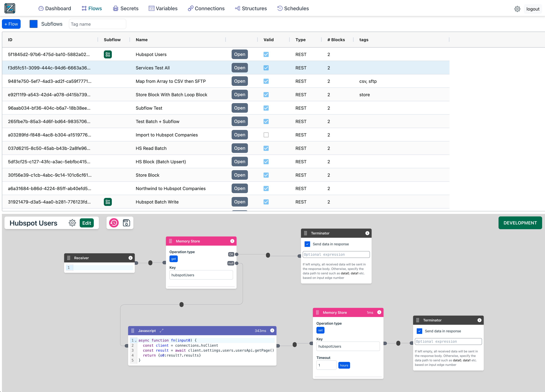Click the Subflow icon for Hubspot Users
Image resolution: width=545 pixels, height=392 pixels.
click(107, 54)
